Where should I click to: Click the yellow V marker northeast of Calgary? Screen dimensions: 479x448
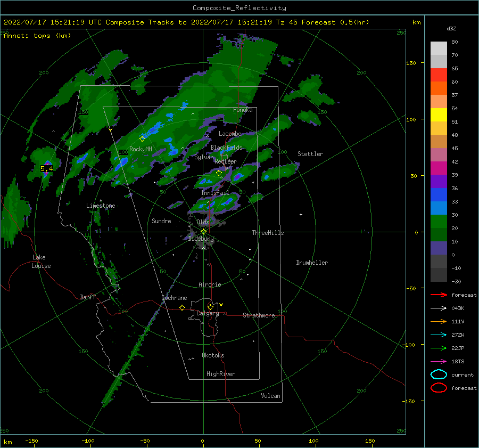[221, 305]
